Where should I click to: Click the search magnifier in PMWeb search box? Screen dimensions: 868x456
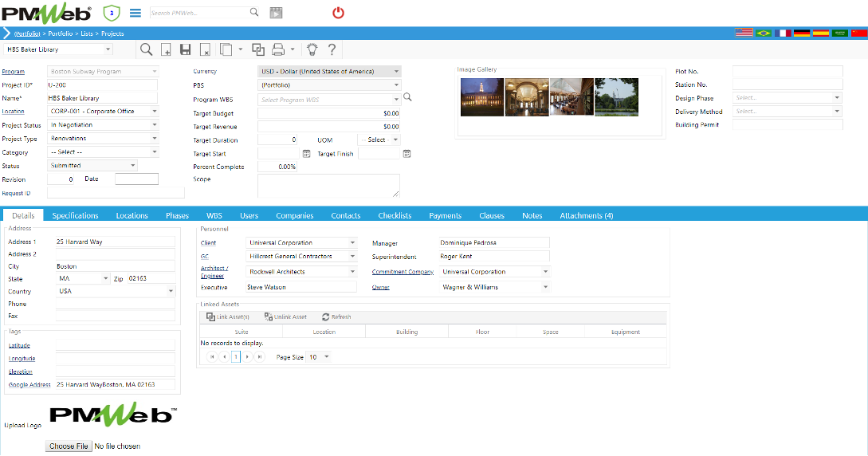254,12
